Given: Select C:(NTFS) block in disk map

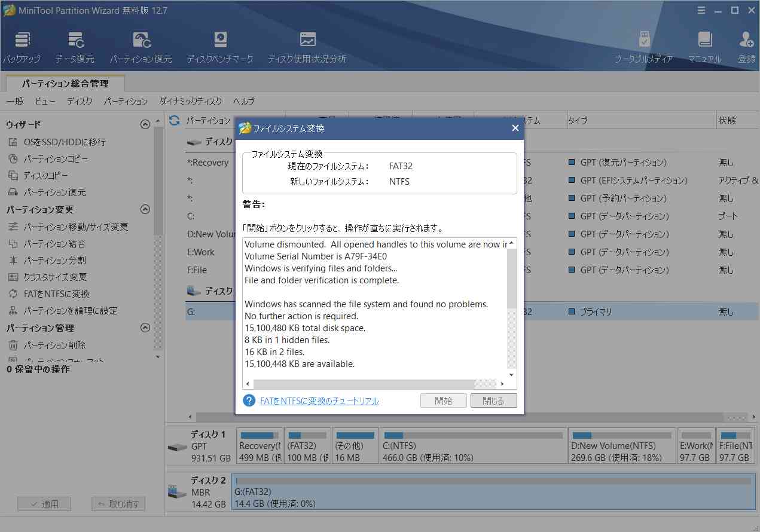Looking at the screenshot, I should coord(472,445).
